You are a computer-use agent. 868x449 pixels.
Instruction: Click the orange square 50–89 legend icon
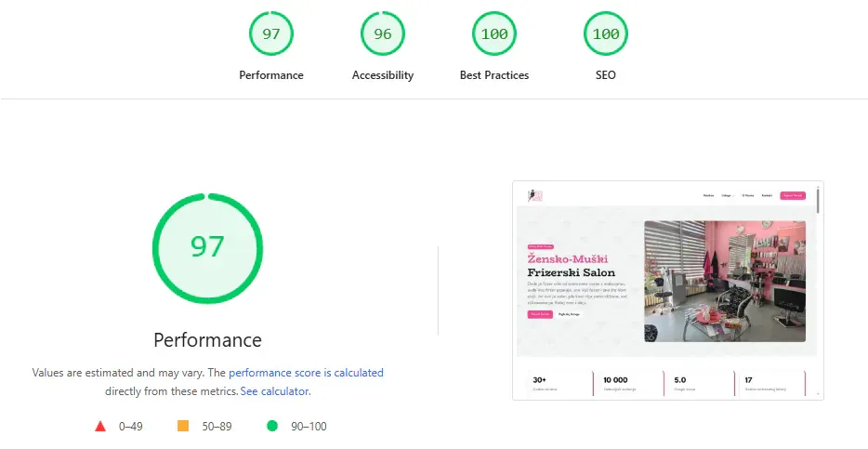coord(183,426)
